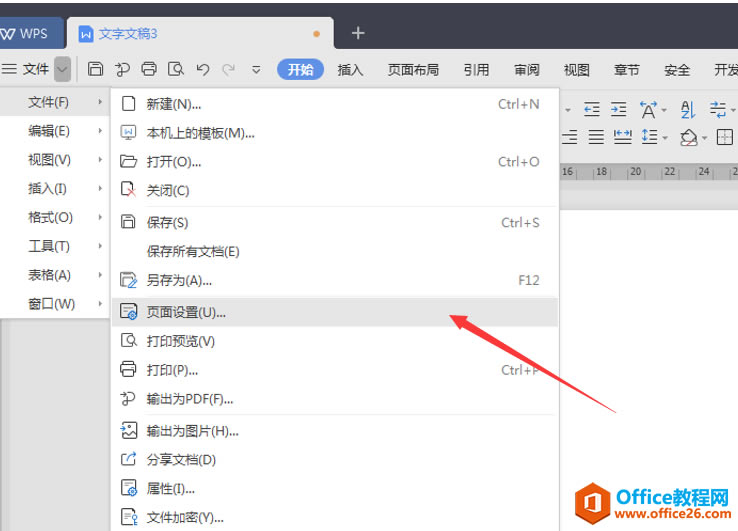This screenshot has height=531, width=738.
Task: Click the justify alignment icon
Action: pyautogui.click(x=596, y=137)
